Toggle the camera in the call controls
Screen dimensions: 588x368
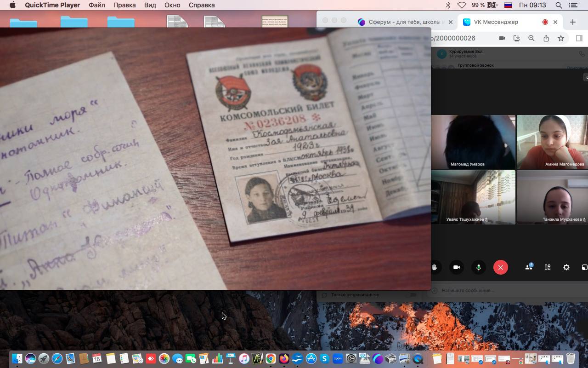(x=457, y=267)
